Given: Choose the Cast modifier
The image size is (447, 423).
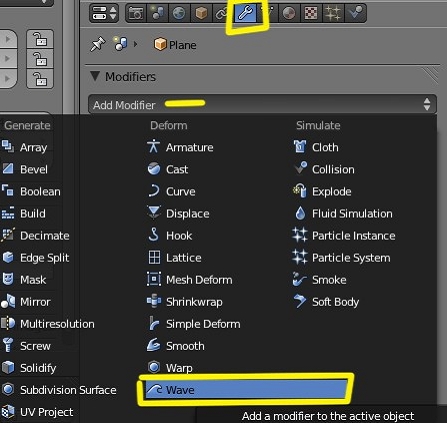Looking at the screenshot, I should (168, 169).
